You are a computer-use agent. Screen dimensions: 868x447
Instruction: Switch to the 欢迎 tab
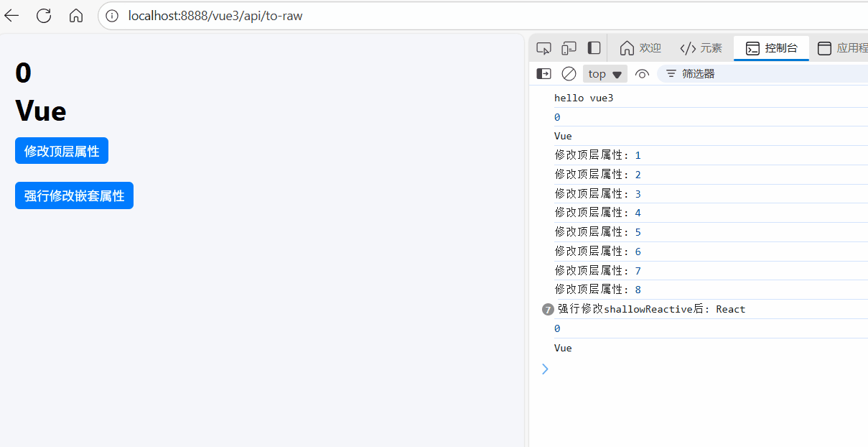[640, 48]
